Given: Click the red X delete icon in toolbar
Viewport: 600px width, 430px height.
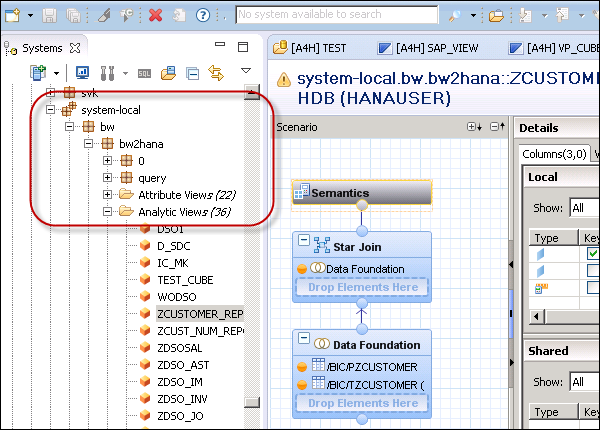Looking at the screenshot, I should point(155,15).
